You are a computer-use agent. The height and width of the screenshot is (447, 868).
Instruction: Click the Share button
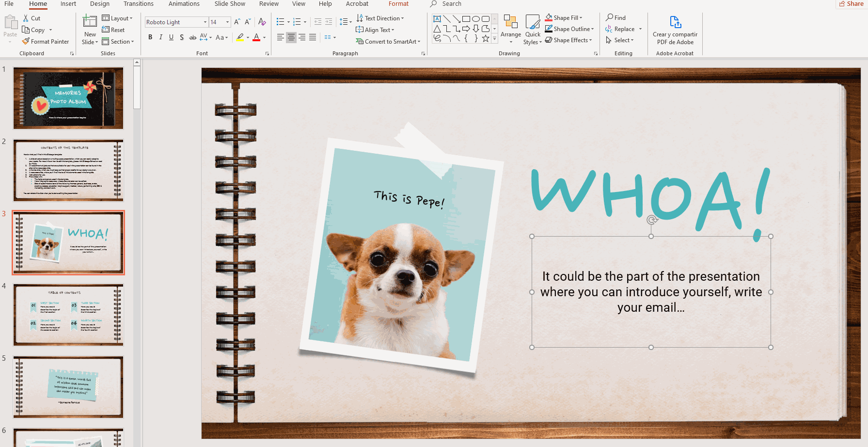(x=851, y=4)
